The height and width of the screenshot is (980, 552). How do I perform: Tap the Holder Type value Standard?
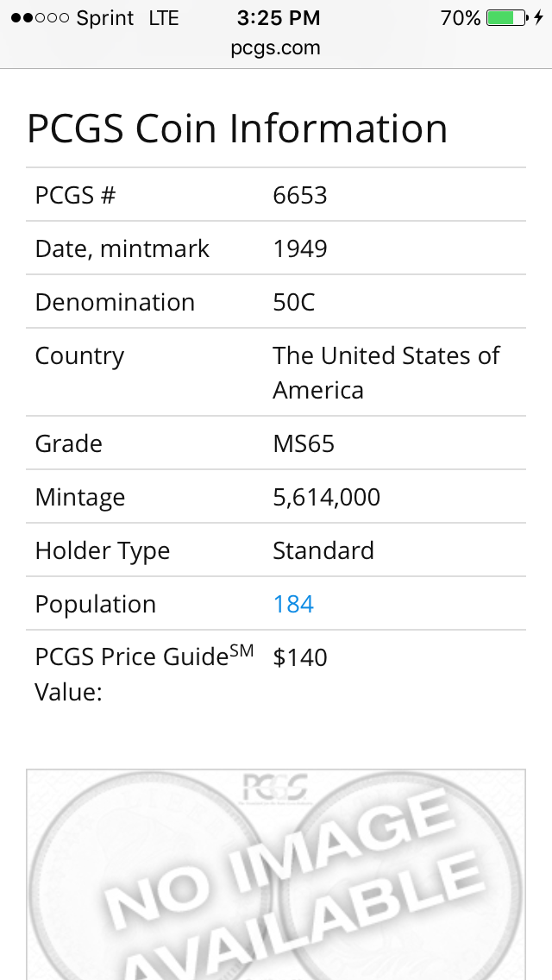click(323, 550)
